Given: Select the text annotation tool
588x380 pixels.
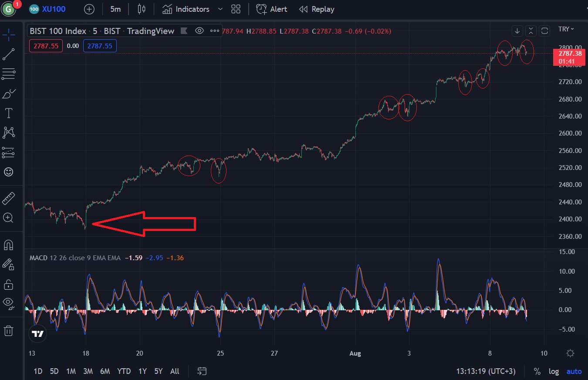Looking at the screenshot, I should coord(9,113).
